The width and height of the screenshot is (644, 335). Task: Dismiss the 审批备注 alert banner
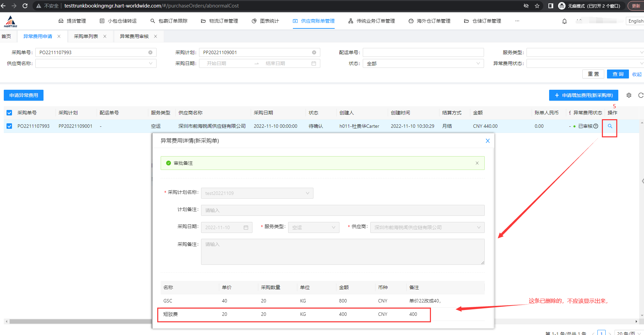pyautogui.click(x=477, y=163)
